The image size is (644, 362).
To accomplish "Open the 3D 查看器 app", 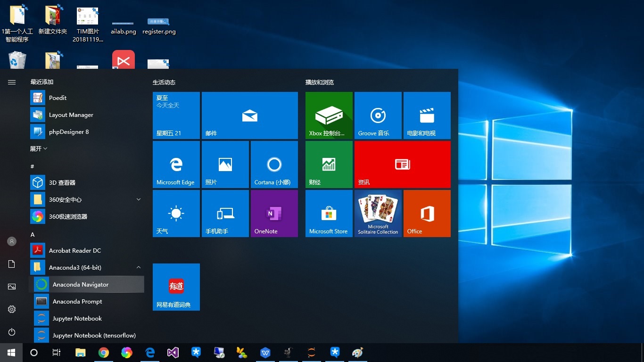I will (87, 183).
